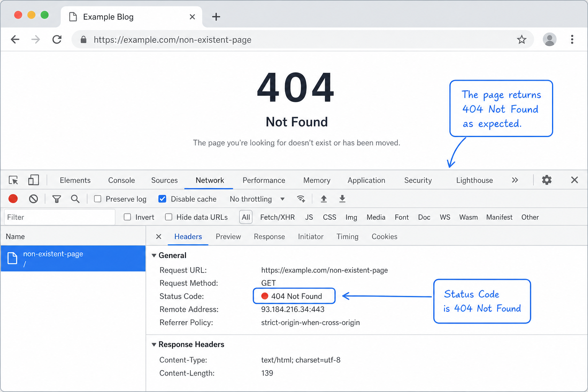Image resolution: width=588 pixels, height=392 pixels.
Task: Export HAR file with download arrow
Action: pyautogui.click(x=342, y=199)
